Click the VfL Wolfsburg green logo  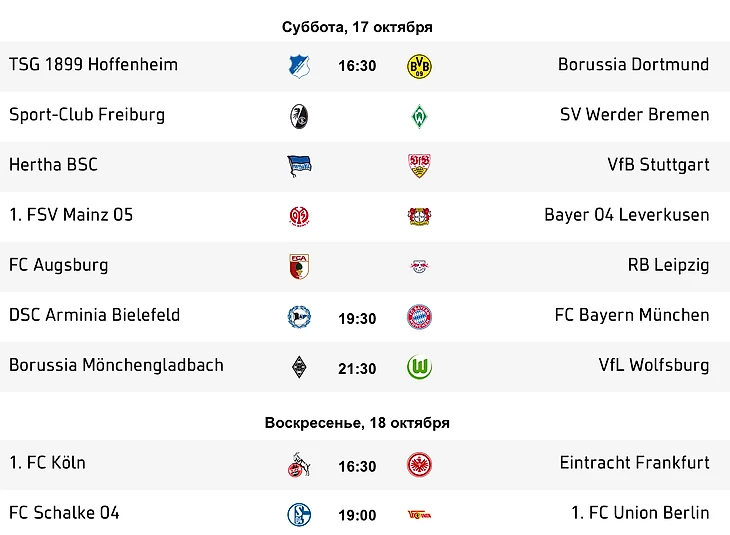point(419,367)
